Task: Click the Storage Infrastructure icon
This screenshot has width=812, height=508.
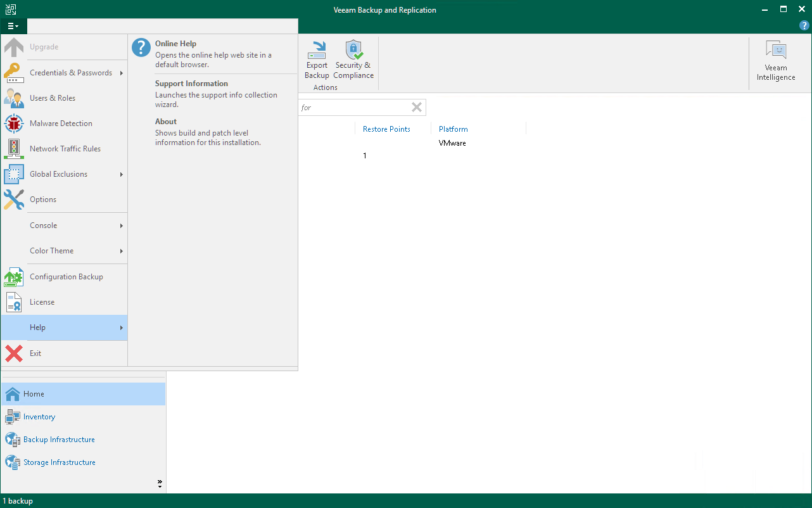Action: (13, 462)
